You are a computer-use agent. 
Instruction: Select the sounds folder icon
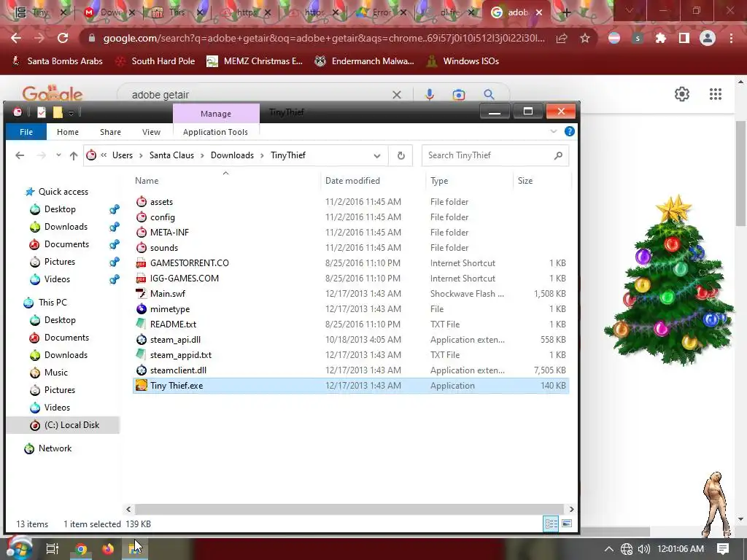tap(141, 248)
